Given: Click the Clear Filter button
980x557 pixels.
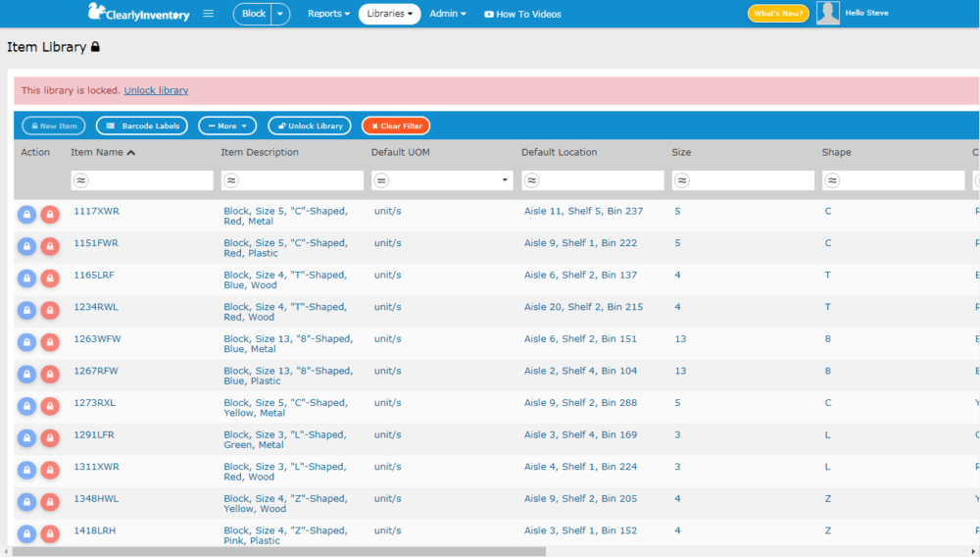Looking at the screenshot, I should click(x=396, y=126).
